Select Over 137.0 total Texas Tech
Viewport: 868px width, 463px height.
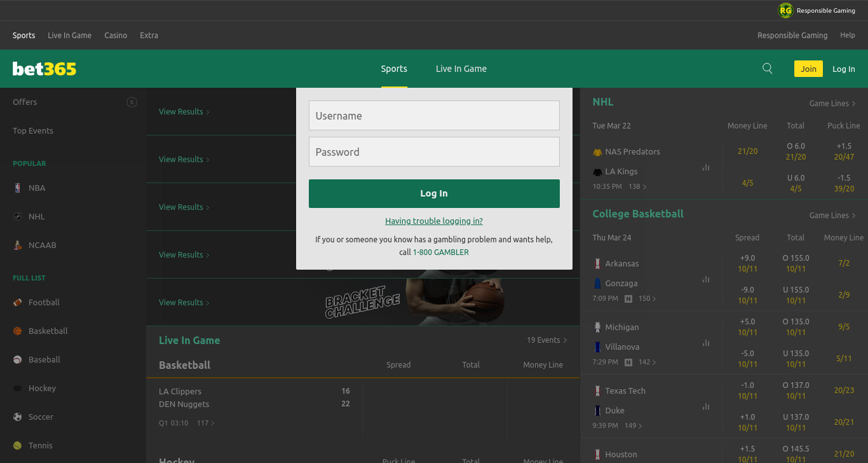click(796, 390)
